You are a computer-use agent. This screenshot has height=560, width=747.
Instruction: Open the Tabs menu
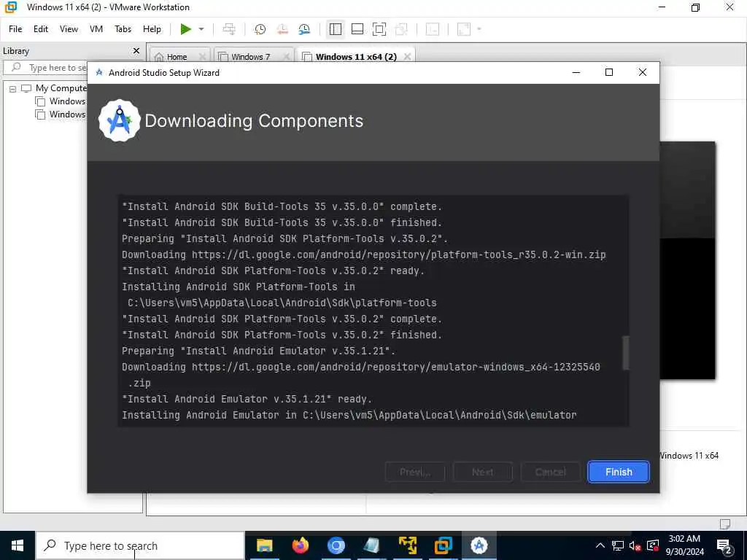coord(123,29)
